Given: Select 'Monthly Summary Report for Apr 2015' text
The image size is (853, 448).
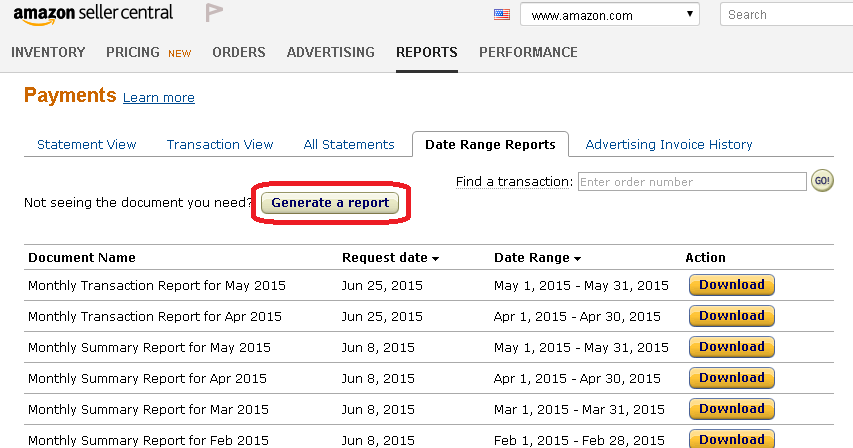Looking at the screenshot, I should pyautogui.click(x=147, y=379).
